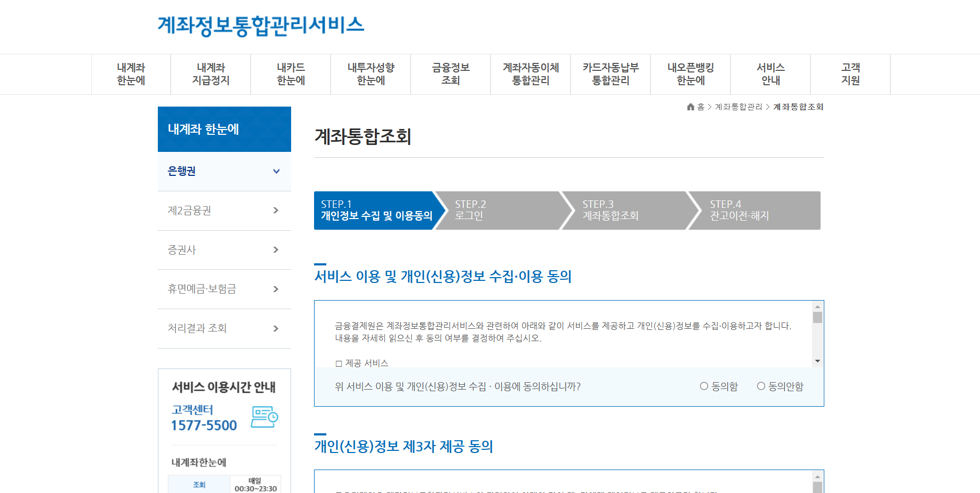Click the 처리결과 조회 sidebar item

click(224, 328)
